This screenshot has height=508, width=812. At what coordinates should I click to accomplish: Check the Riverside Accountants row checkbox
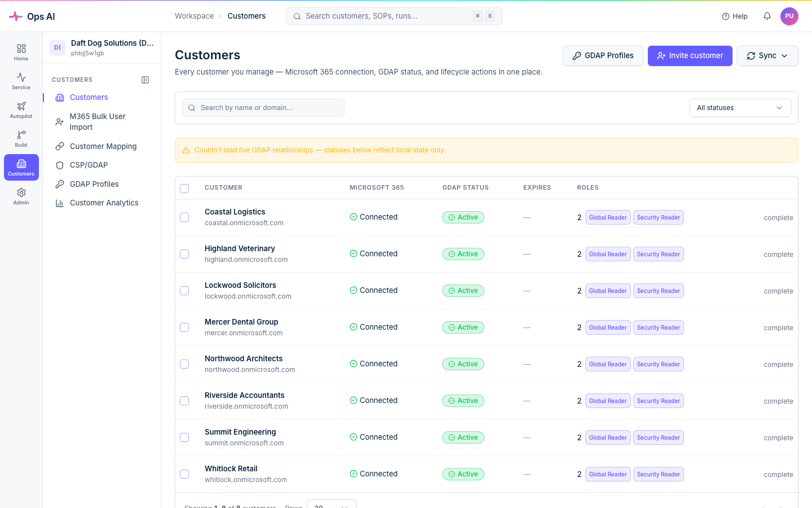coord(184,401)
